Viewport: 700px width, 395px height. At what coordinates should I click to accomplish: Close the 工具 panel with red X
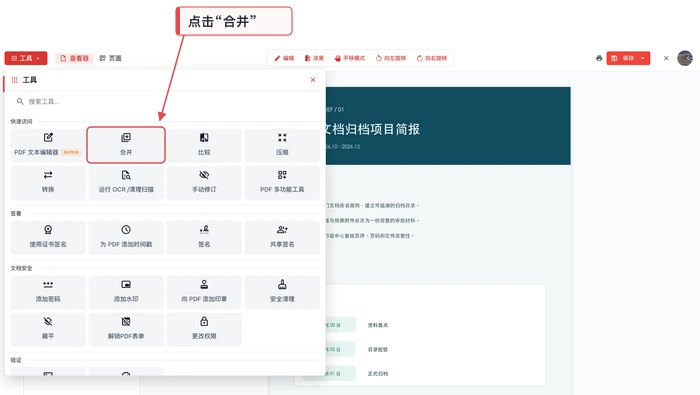[x=313, y=80]
